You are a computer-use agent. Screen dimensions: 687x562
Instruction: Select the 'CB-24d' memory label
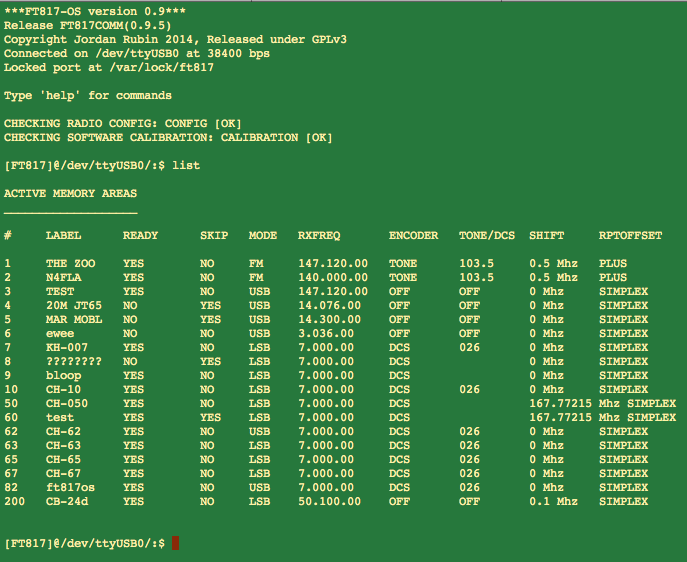pyautogui.click(x=67, y=502)
